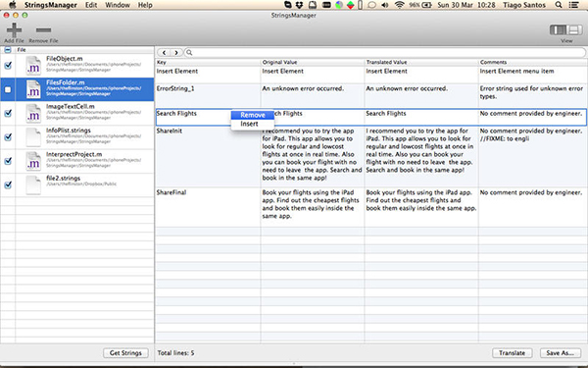The width and height of the screenshot is (588, 368).
Task: Click the FilesFolder.m file icon
Action: point(33,89)
